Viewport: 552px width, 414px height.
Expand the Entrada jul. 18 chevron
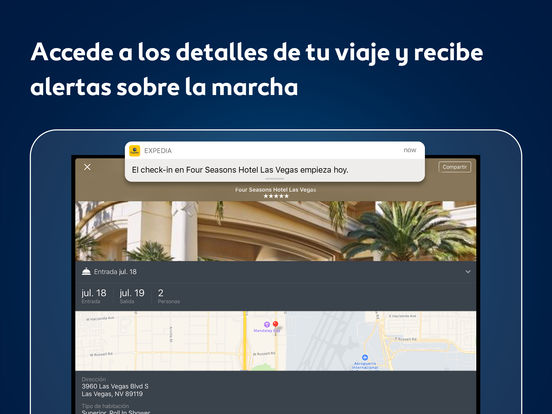point(468,272)
